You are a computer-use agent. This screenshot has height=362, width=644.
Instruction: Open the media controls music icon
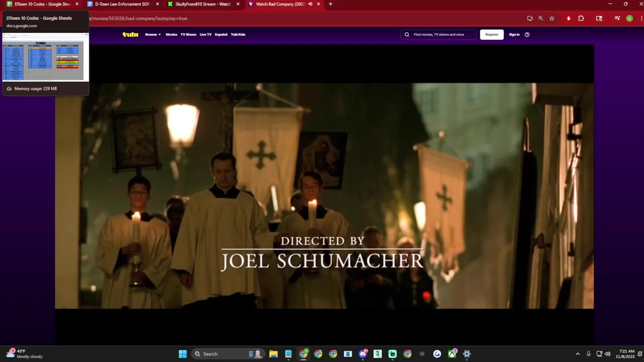[x=617, y=18]
